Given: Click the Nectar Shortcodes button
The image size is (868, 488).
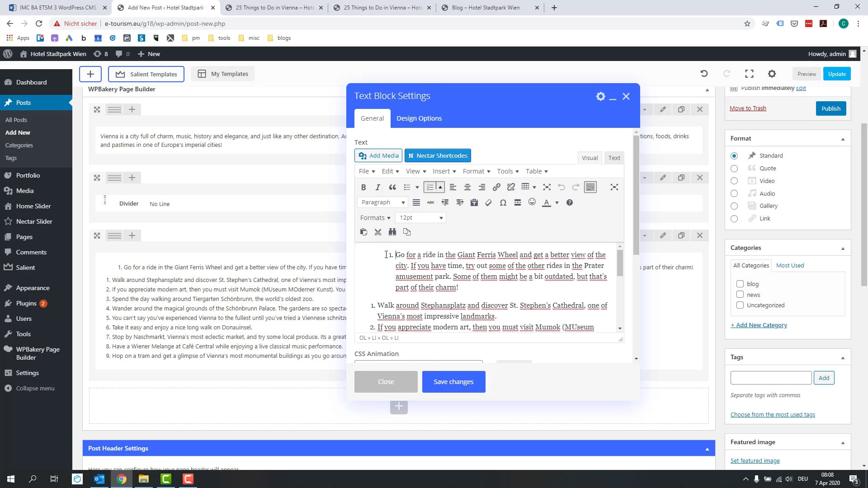Looking at the screenshot, I should pyautogui.click(x=438, y=155).
